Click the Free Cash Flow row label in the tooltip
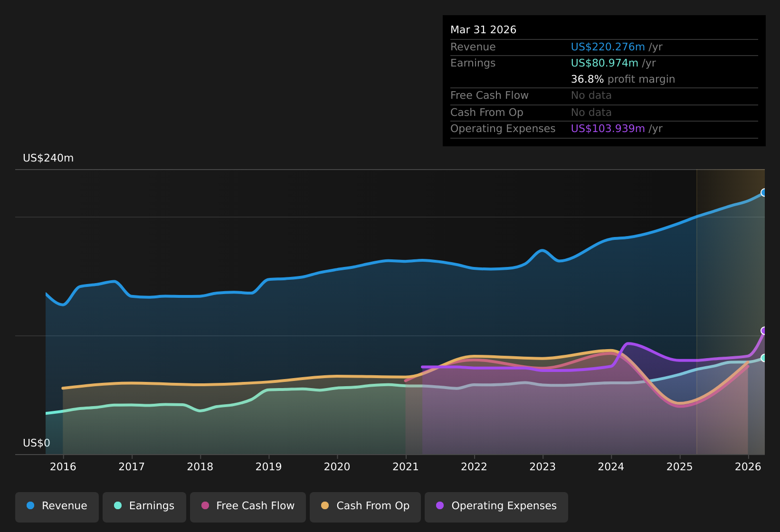780x532 pixels. point(489,95)
